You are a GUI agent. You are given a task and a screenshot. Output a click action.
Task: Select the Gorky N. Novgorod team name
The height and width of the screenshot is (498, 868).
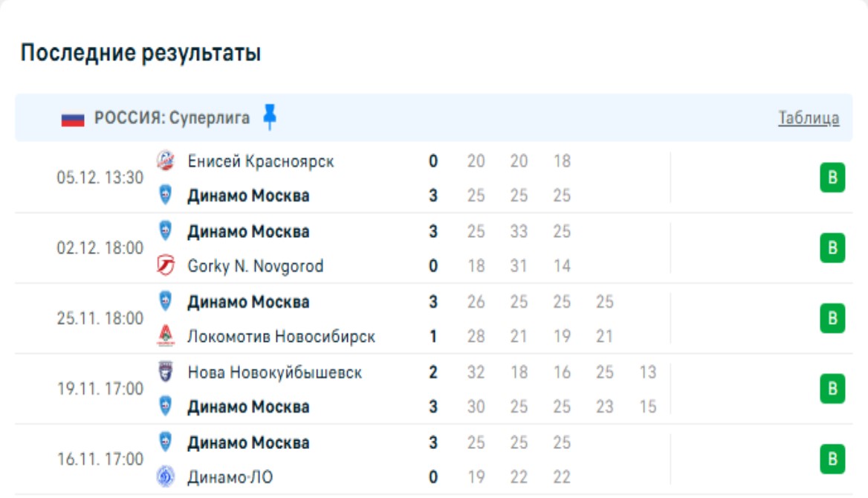[x=255, y=266]
